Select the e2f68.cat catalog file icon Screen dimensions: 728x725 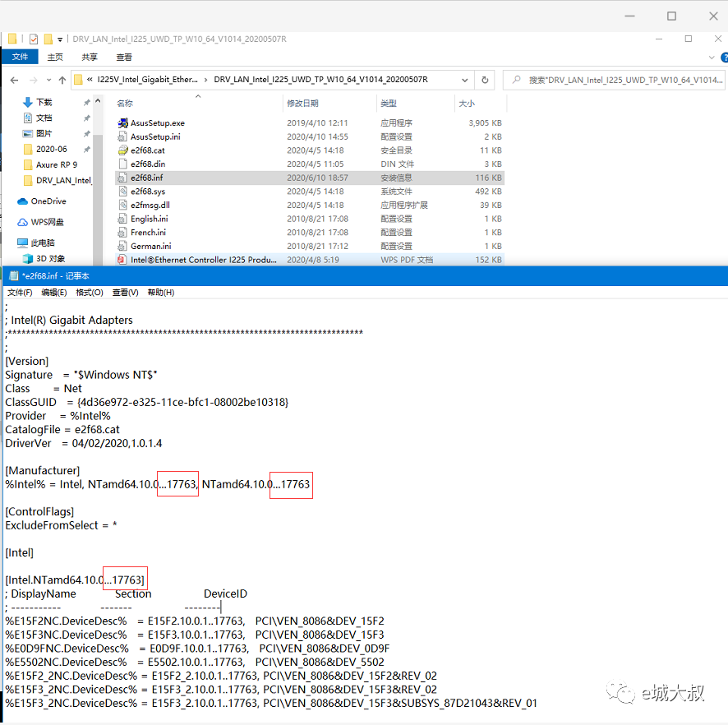point(122,150)
